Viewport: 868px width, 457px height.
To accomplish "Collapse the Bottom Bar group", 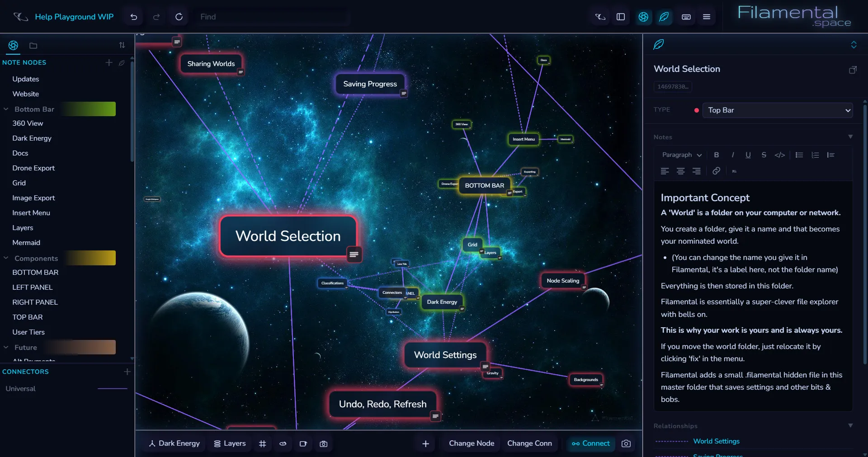I will (6, 109).
